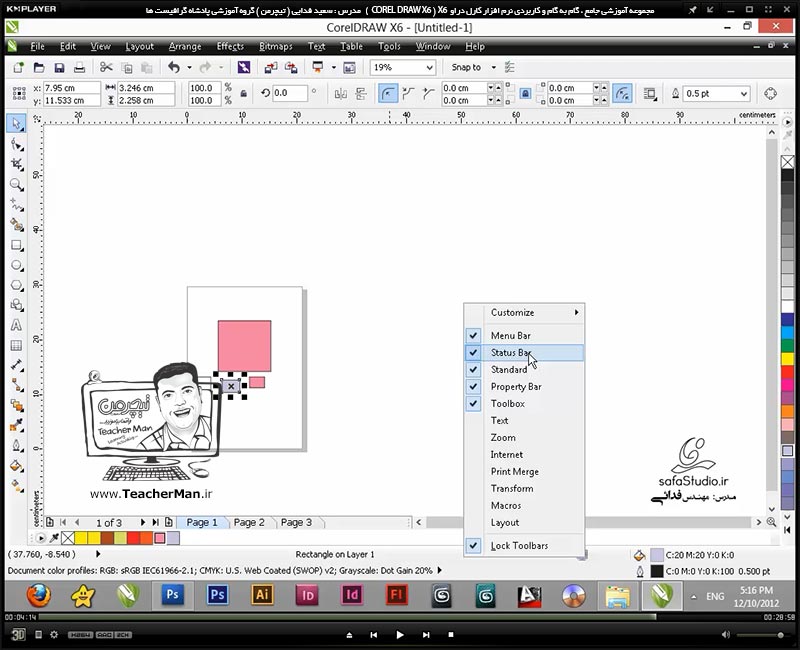Select the Ellipse tool

[x=16, y=265]
